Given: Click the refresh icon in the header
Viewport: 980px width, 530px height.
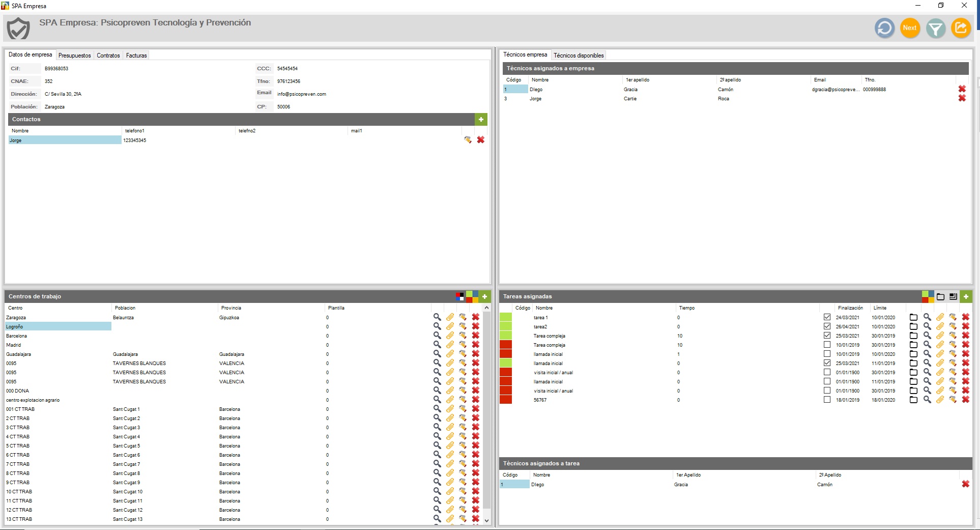Looking at the screenshot, I should [x=884, y=28].
